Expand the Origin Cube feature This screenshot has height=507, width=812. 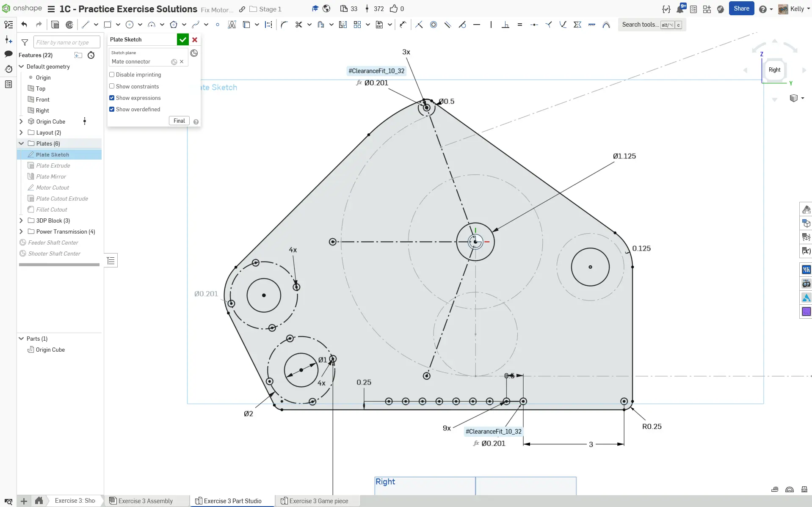click(21, 121)
